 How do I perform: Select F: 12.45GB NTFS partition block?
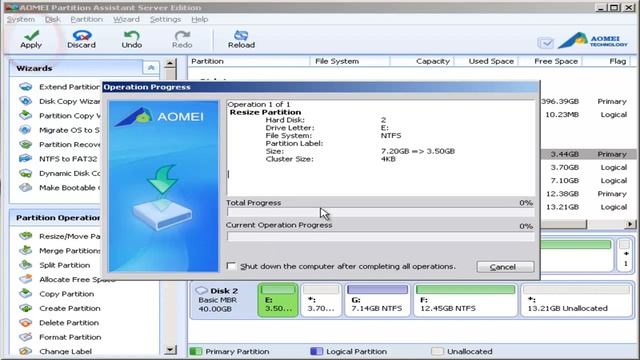[465, 300]
